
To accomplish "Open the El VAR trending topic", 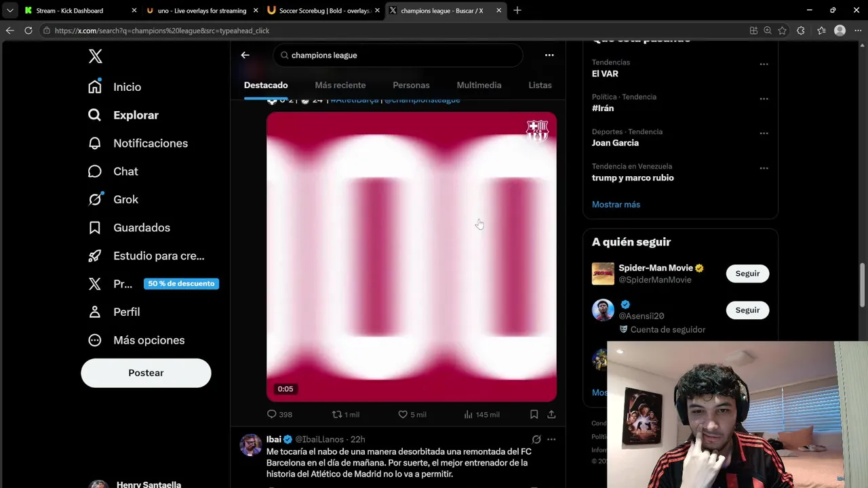I will [x=605, y=73].
